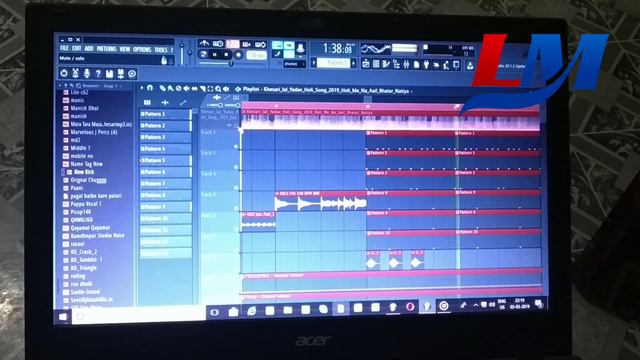
Task: Select the playlist select tool
Action: click(x=210, y=89)
